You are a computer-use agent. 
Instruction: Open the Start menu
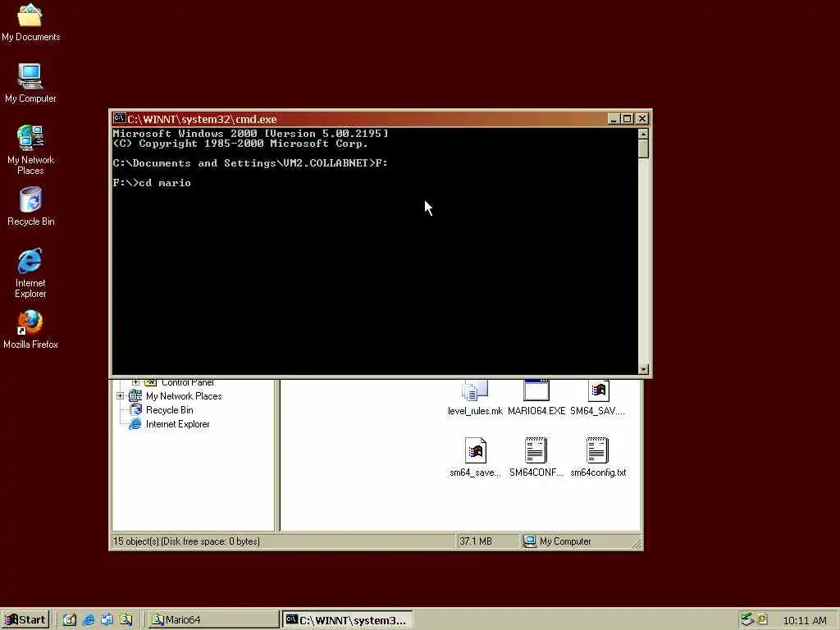25,620
